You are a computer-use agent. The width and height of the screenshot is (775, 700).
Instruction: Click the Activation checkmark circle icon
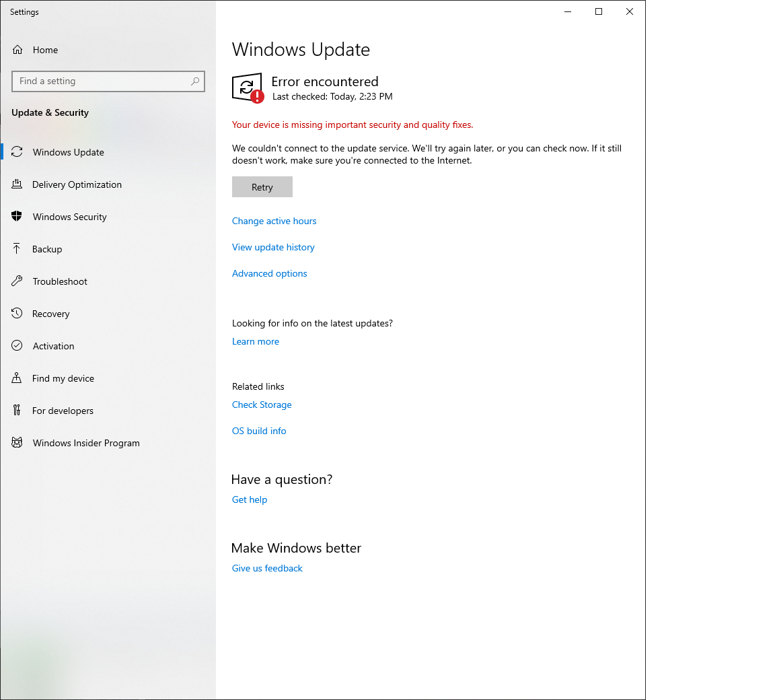(x=17, y=345)
